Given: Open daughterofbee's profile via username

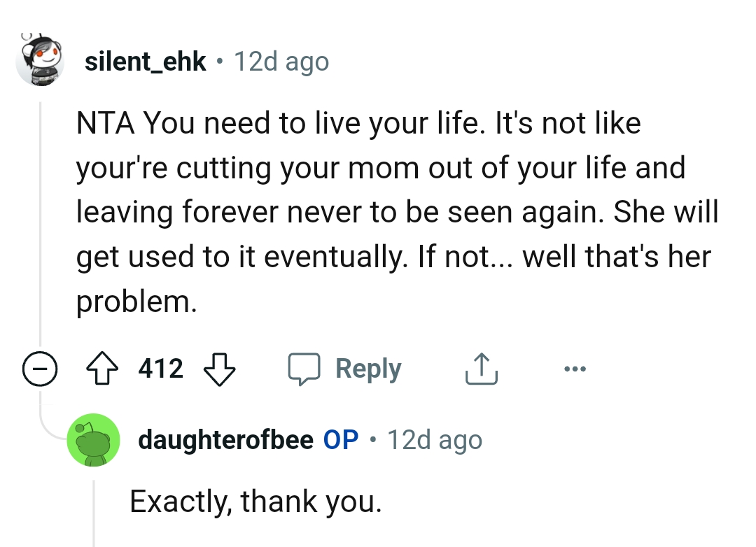Looking at the screenshot, I should tap(225, 439).
